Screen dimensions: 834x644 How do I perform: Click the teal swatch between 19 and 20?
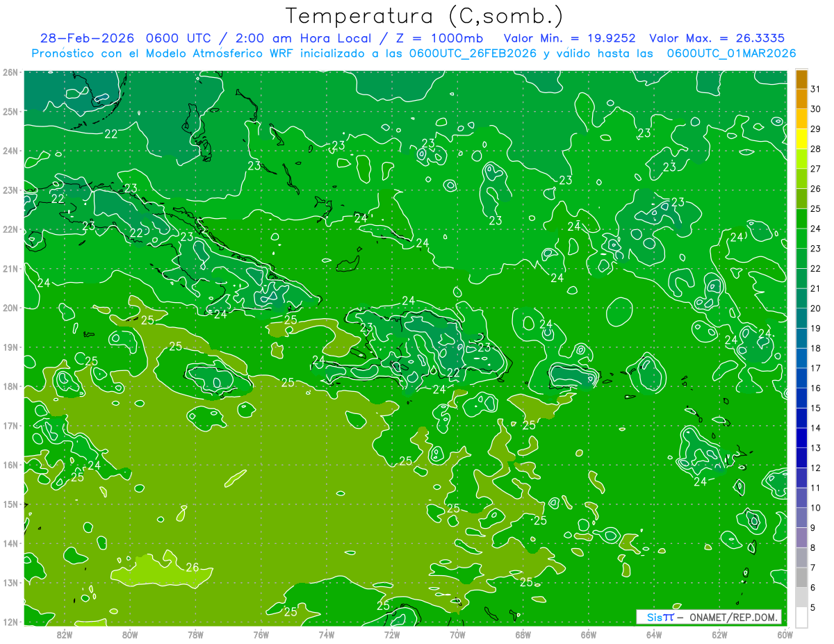point(801,319)
